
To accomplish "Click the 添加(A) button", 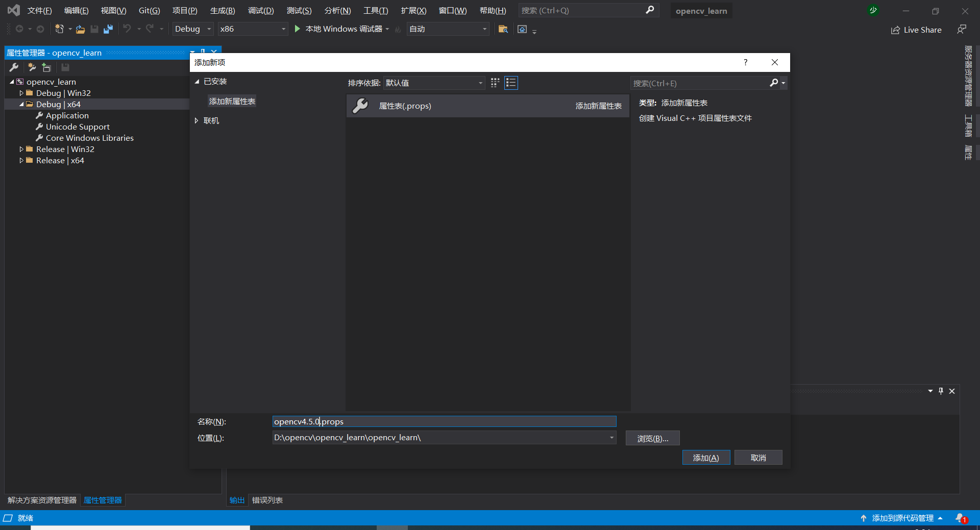I will pos(706,457).
